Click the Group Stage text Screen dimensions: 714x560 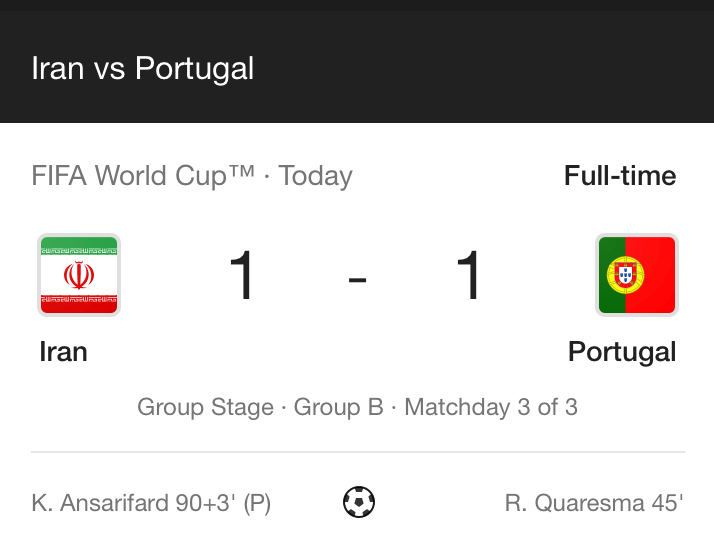(205, 407)
